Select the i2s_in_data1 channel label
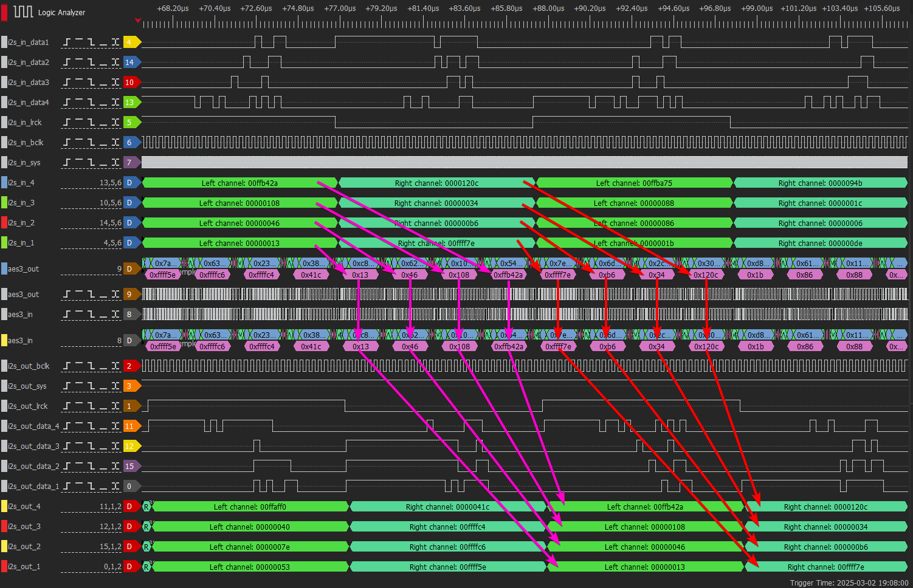913x588 pixels. coord(29,43)
